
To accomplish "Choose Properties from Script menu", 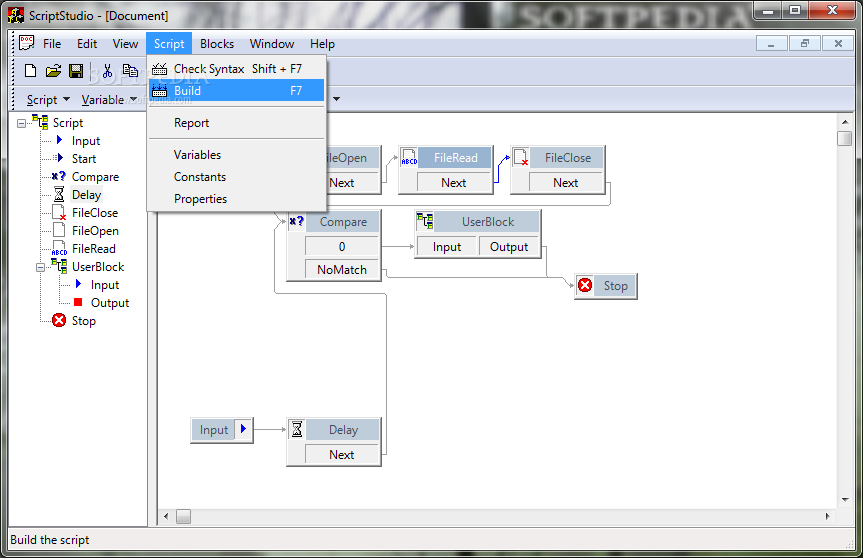I will 237,199.
